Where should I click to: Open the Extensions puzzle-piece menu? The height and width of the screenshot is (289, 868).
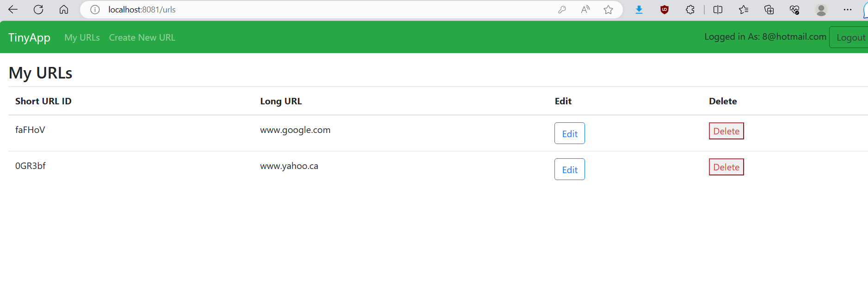pos(690,9)
